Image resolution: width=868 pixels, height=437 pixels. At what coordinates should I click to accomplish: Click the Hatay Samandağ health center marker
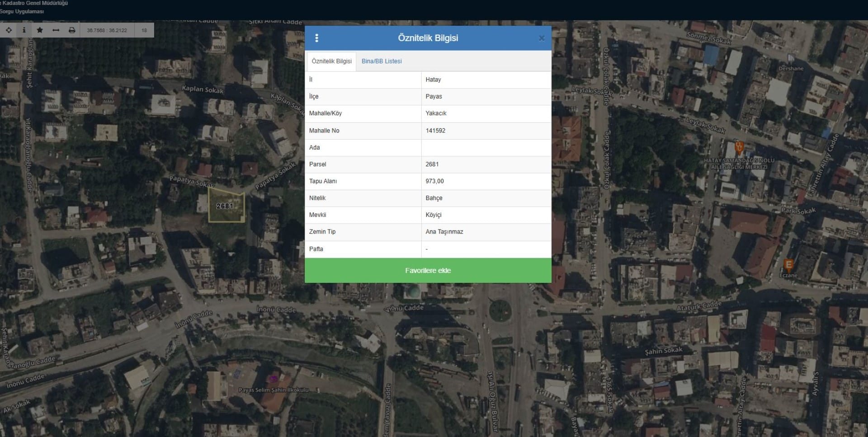pos(739,147)
